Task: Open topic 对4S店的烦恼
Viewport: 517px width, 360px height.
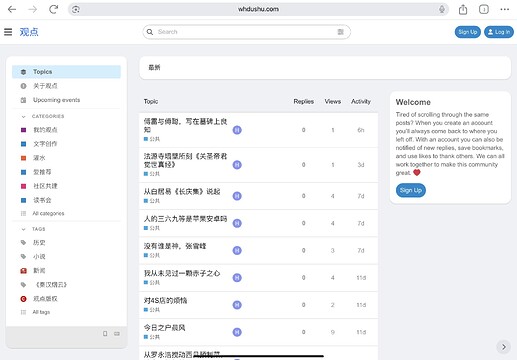Action: [x=165, y=301]
